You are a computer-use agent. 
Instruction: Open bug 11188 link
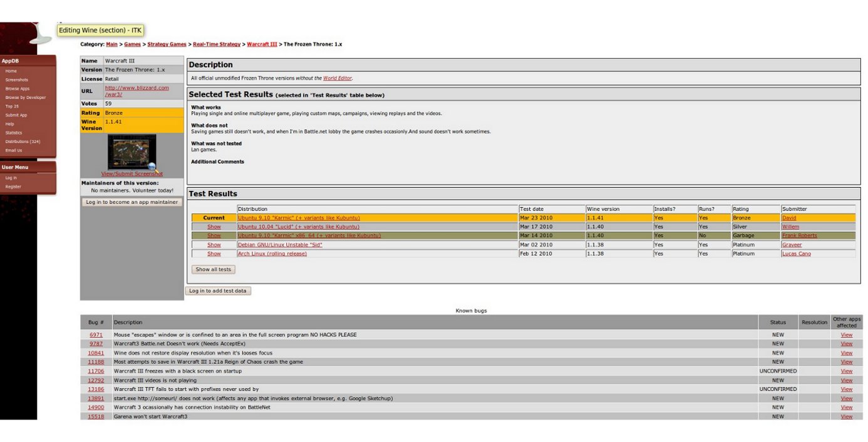point(96,362)
